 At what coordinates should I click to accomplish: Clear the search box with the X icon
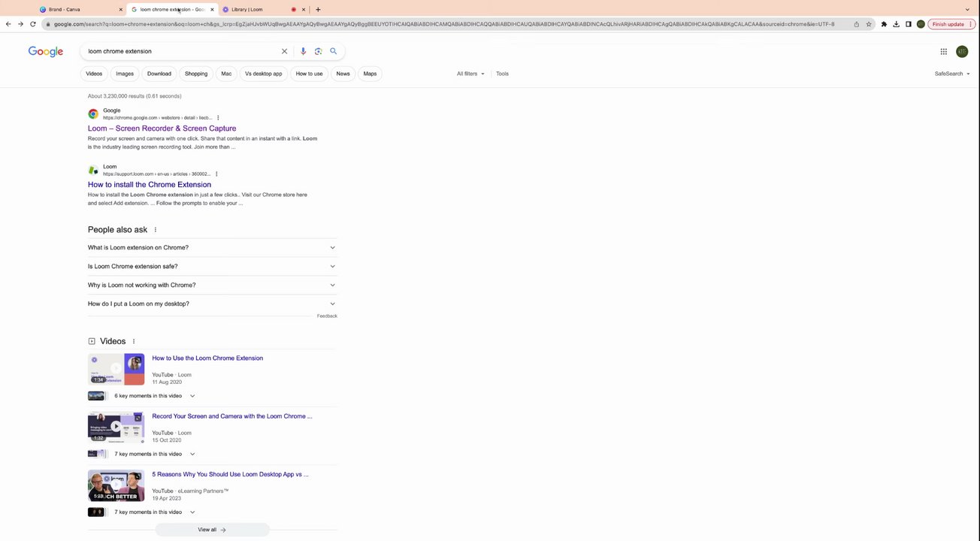tap(284, 51)
